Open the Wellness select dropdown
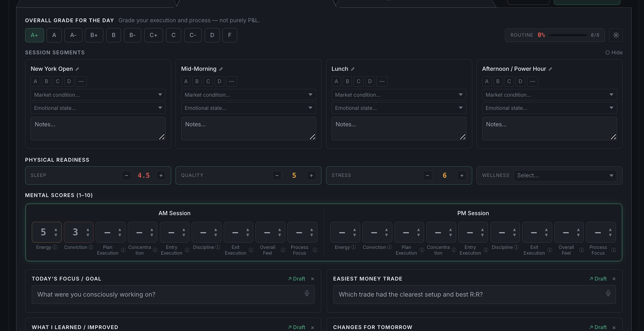The height and width of the screenshot is (331, 644). coord(565,175)
